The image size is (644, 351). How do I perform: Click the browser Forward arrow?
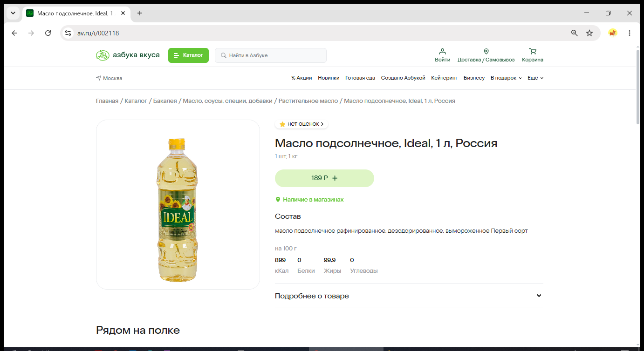click(31, 33)
